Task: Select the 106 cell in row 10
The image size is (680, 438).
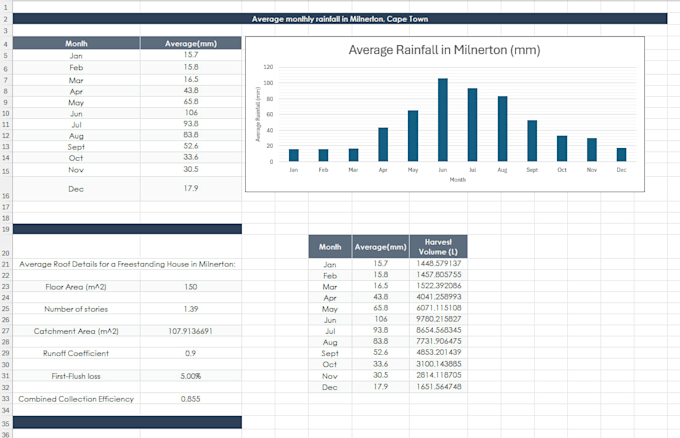Action: 191,113
